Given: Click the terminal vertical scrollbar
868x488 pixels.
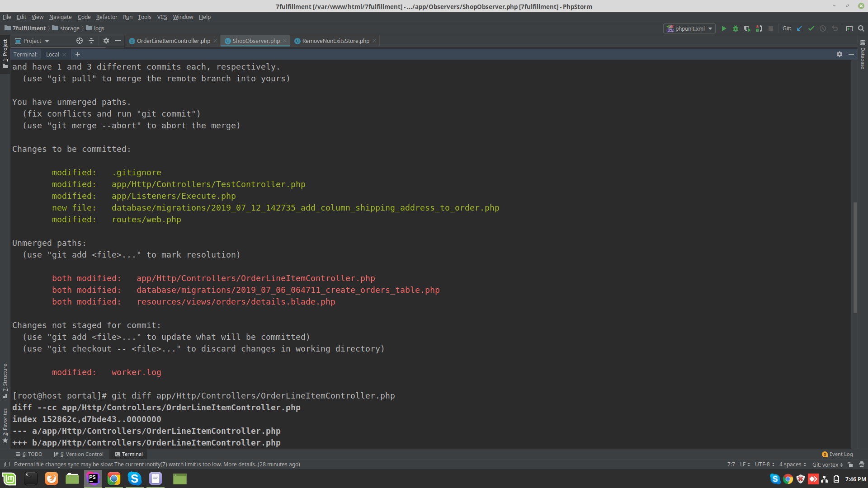Looking at the screenshot, I should (x=855, y=258).
